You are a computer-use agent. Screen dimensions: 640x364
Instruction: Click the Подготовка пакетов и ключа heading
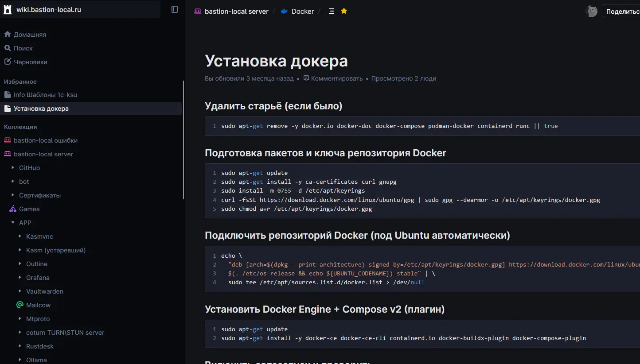(325, 153)
